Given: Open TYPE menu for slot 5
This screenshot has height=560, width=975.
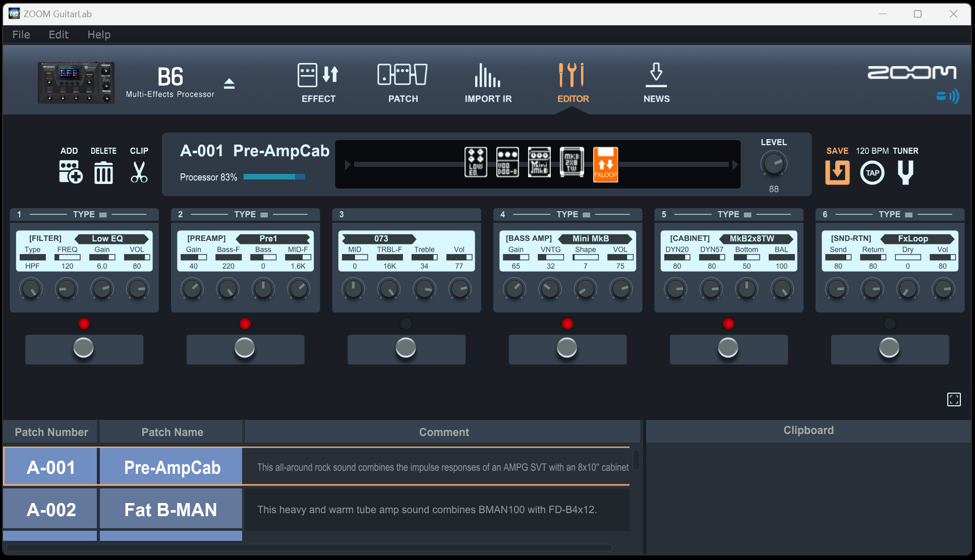Looking at the screenshot, I should pyautogui.click(x=734, y=215).
